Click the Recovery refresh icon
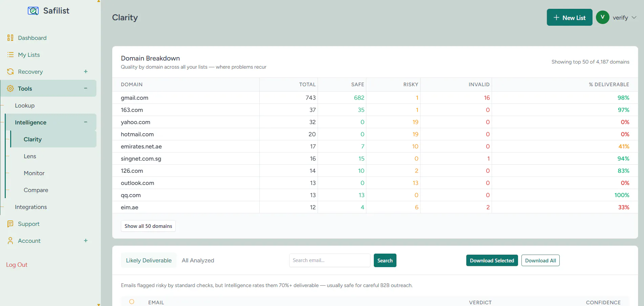This screenshot has width=644, height=306. point(10,72)
